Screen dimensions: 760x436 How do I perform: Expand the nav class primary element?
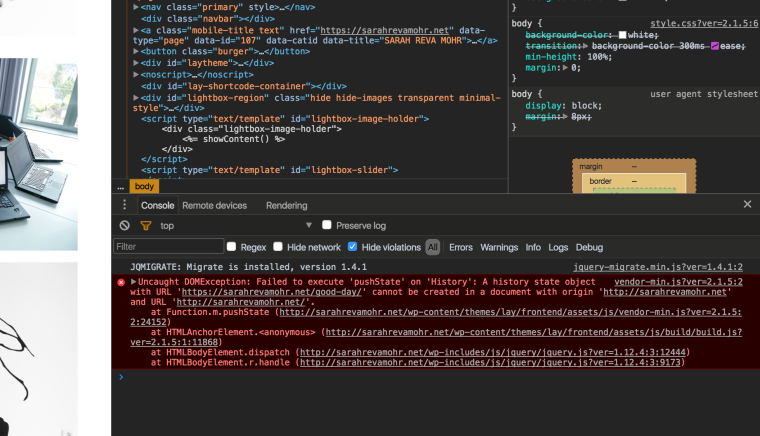[136, 7]
